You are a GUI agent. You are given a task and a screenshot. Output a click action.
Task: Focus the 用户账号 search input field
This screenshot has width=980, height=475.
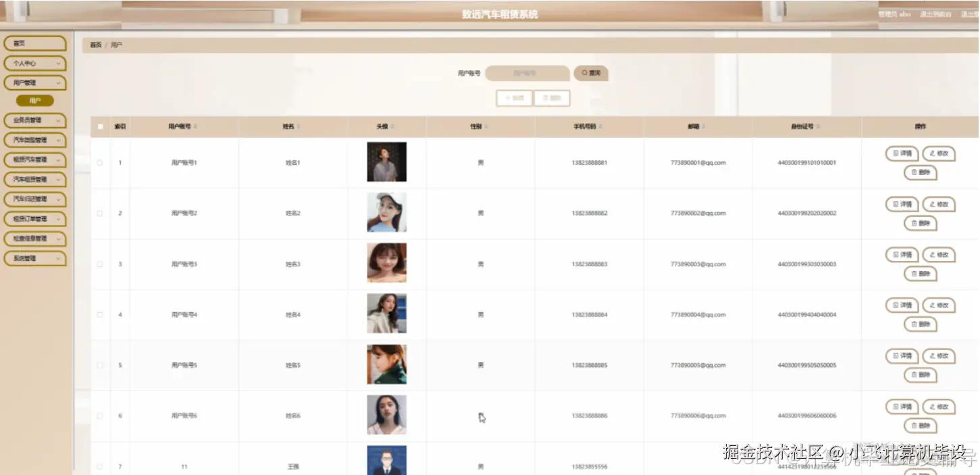[527, 73]
